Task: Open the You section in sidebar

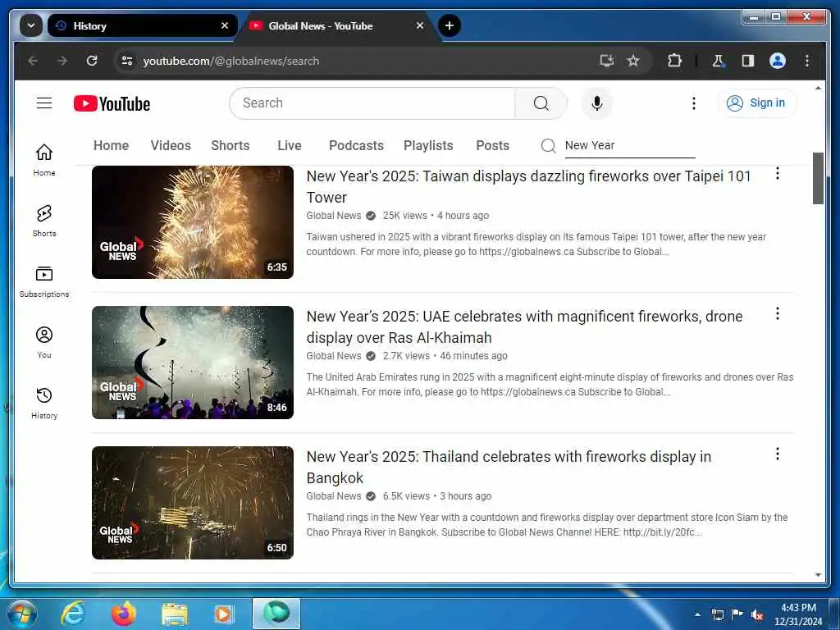Action: click(x=44, y=342)
